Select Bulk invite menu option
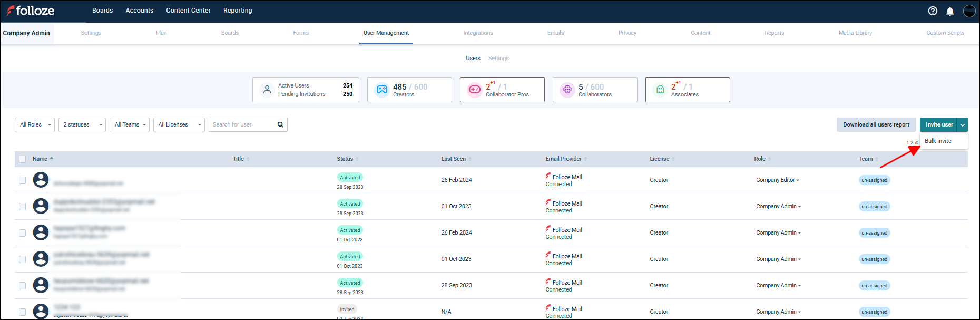 (938, 141)
